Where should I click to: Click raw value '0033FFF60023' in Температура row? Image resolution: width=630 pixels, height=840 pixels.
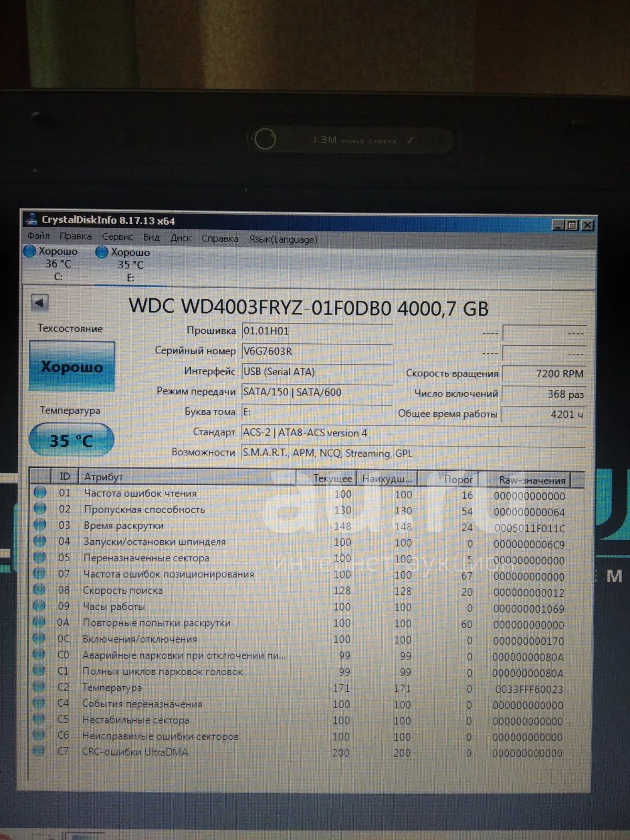point(529,689)
